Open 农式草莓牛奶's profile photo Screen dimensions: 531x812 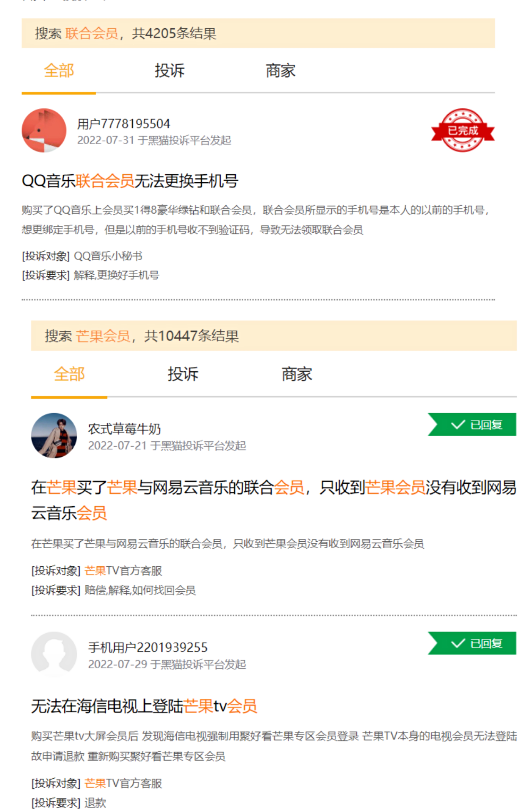tap(54, 435)
